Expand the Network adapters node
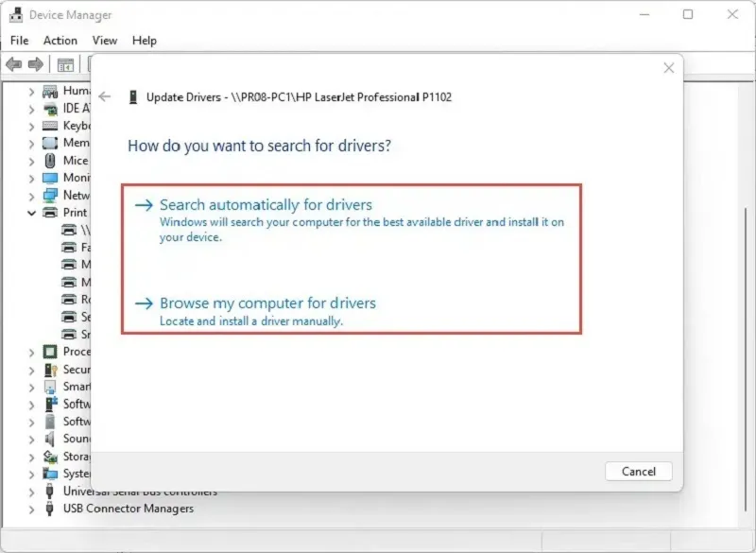Screen dimensions: 756x553 [x=31, y=196]
